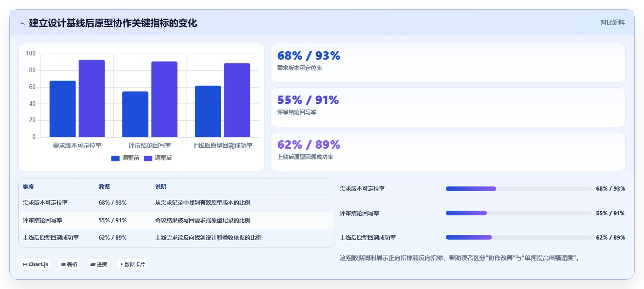The image size is (644, 289).
Task: Open the 68% / 93% stat card
Action: (x=448, y=62)
